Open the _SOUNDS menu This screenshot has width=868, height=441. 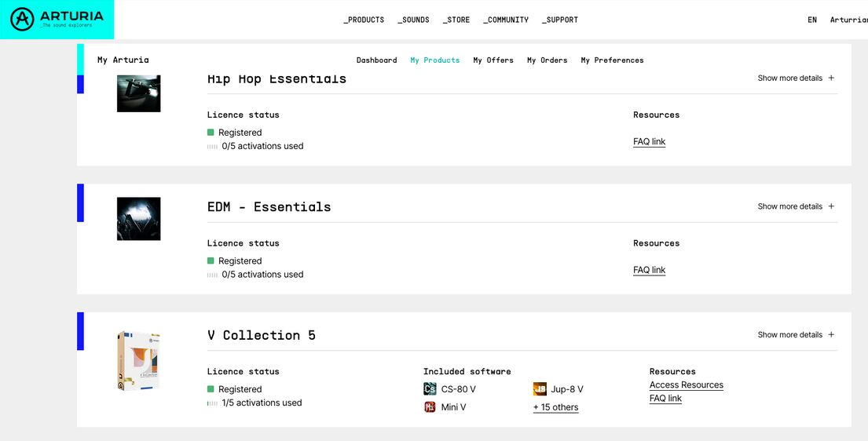413,20
